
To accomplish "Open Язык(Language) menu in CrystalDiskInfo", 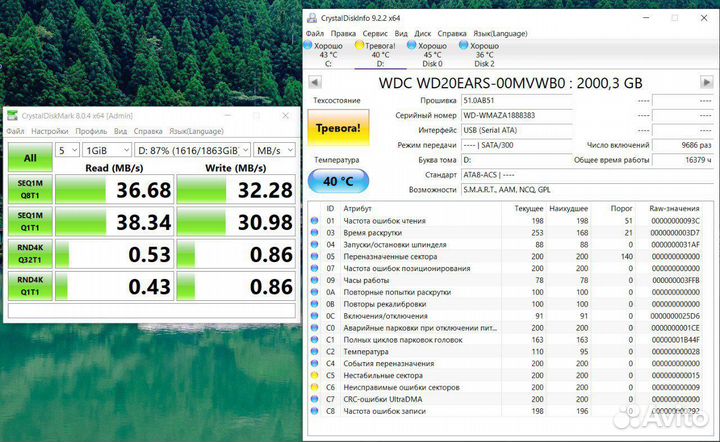I will click(501, 34).
